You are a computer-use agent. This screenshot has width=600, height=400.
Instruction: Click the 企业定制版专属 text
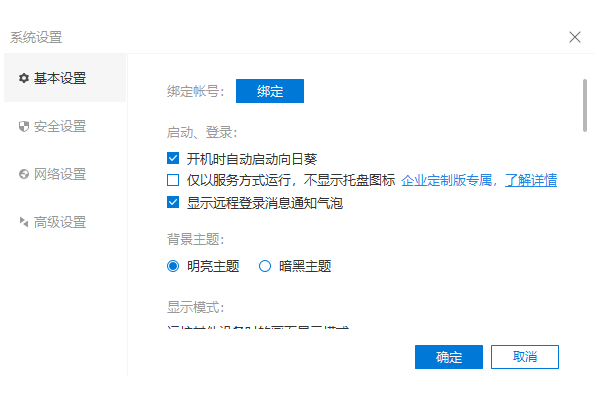coord(448,181)
